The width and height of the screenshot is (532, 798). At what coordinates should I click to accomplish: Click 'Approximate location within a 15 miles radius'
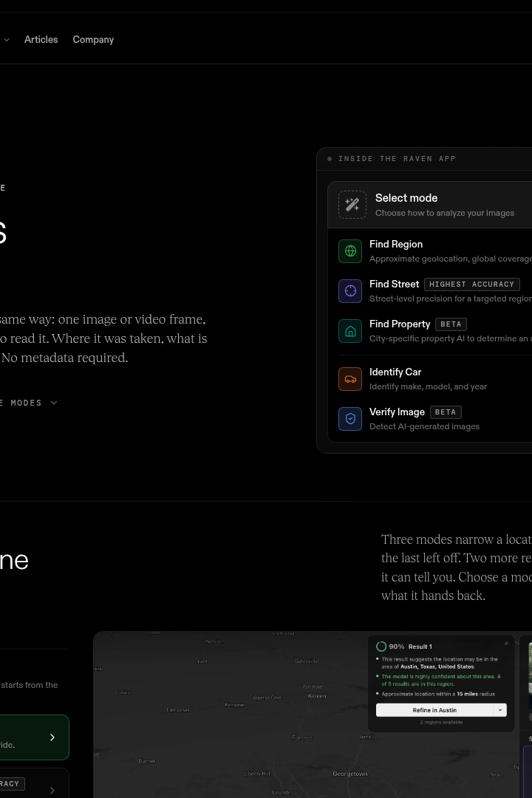coord(438,694)
